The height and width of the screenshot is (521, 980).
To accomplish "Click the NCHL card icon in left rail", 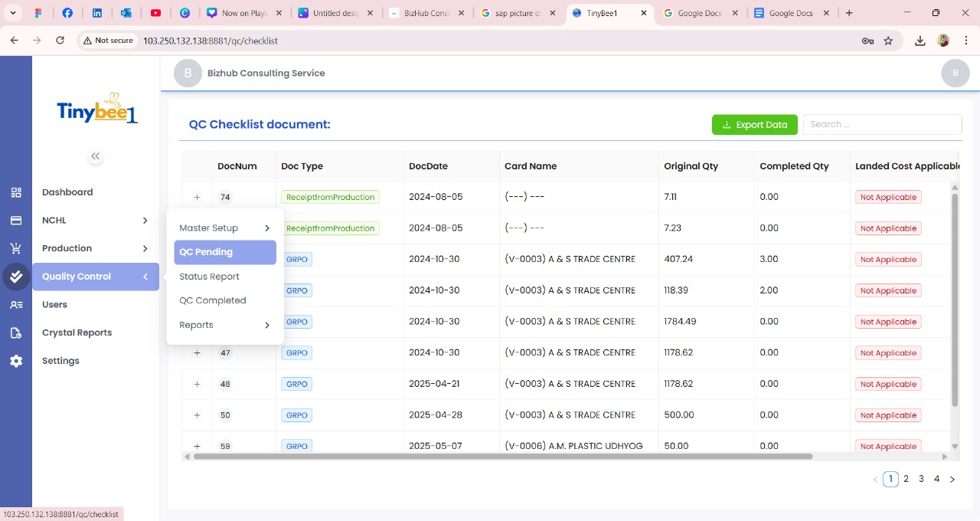I will pyautogui.click(x=16, y=221).
